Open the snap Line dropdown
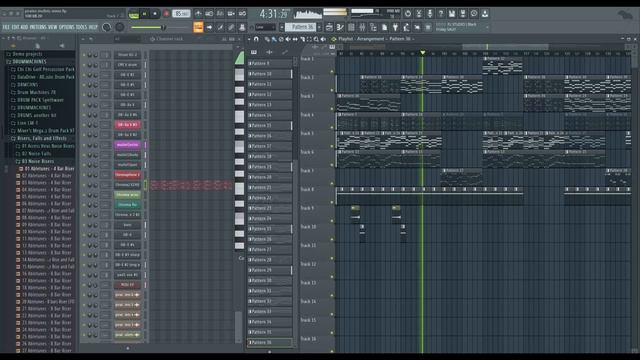Screen dimensions: 640x360 pos(265,27)
